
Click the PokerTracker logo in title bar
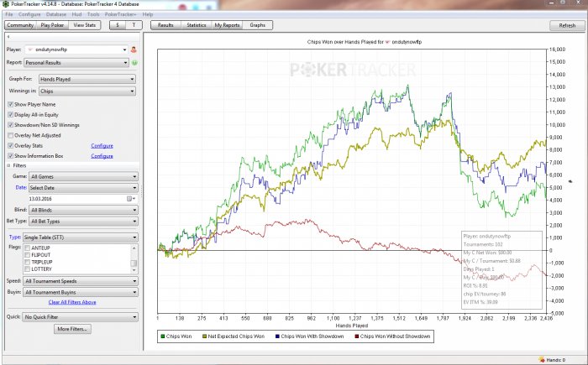point(7,4)
